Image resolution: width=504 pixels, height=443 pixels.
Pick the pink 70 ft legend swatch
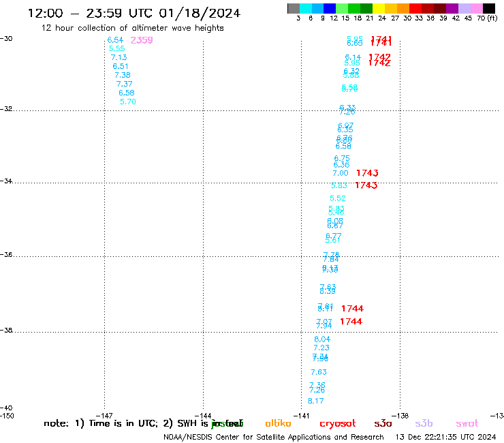click(477, 8)
